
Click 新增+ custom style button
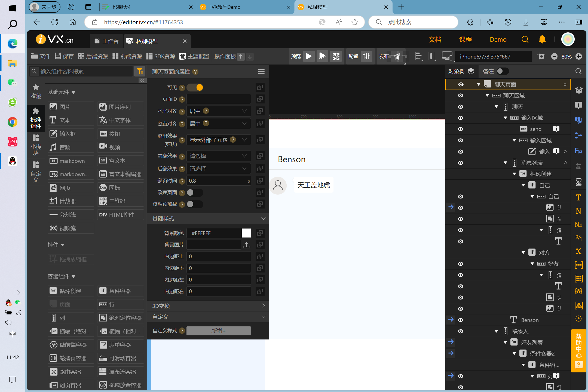click(219, 331)
